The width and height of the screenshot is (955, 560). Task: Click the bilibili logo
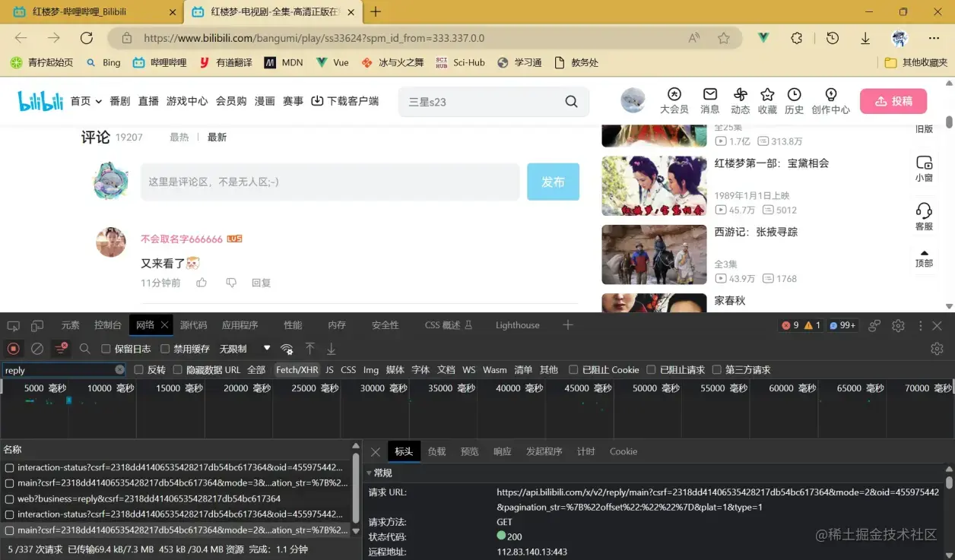40,101
